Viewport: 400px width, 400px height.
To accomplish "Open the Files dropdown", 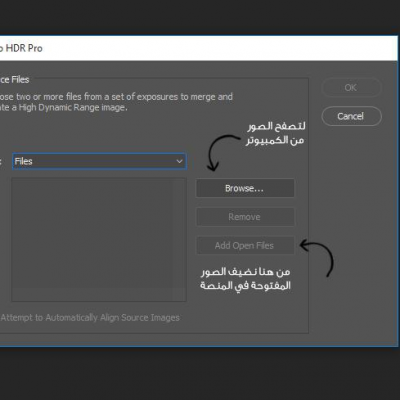I will point(99,161).
